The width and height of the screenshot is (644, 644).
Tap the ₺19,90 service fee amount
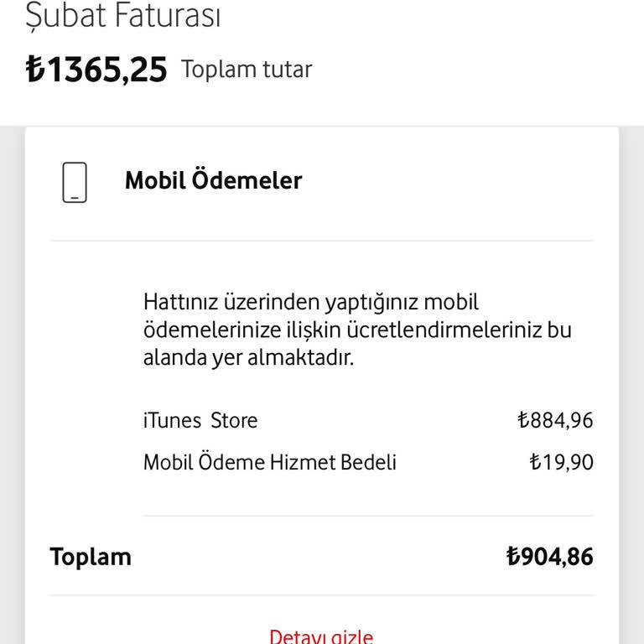[561, 462]
